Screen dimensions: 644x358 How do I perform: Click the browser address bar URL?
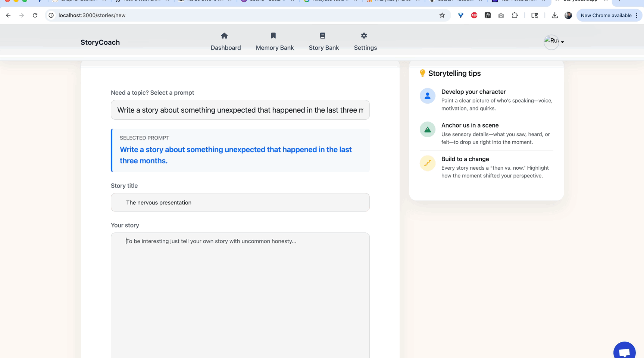[92, 15]
